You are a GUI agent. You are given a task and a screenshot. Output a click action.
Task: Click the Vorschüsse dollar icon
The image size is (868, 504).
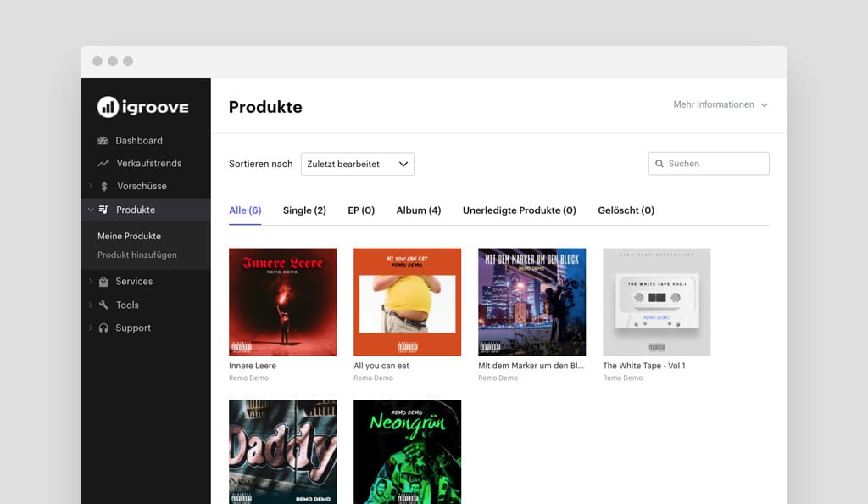tap(104, 186)
